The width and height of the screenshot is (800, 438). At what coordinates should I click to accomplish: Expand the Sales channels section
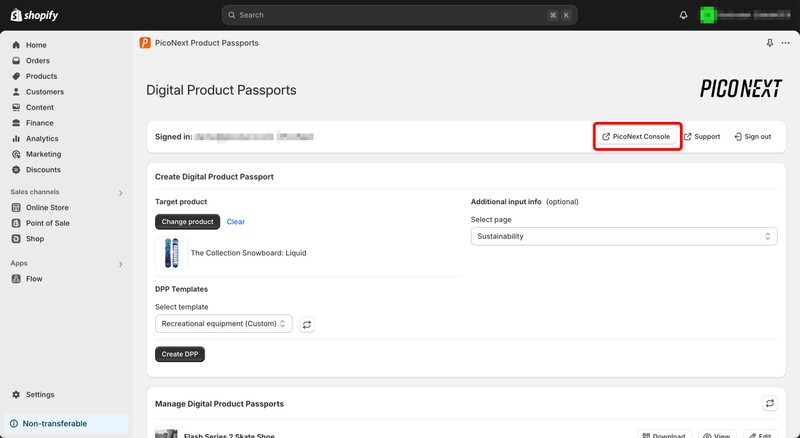(x=121, y=192)
